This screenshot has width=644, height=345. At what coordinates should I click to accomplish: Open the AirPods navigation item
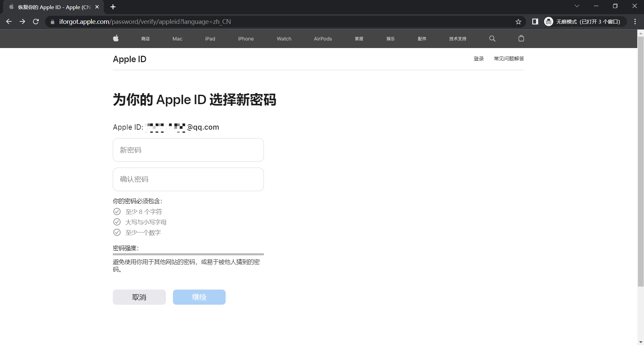coord(323,39)
